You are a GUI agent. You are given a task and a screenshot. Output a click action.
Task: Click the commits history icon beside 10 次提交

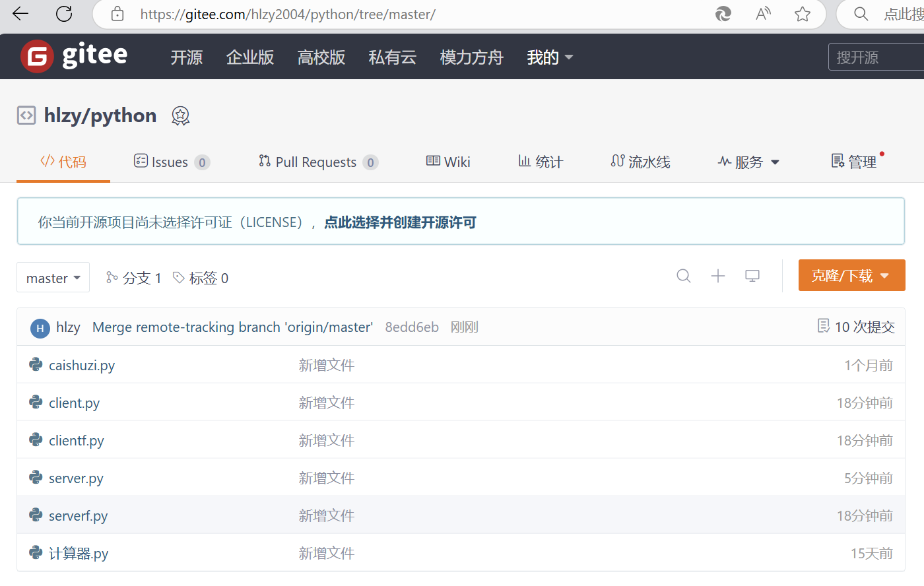823,326
